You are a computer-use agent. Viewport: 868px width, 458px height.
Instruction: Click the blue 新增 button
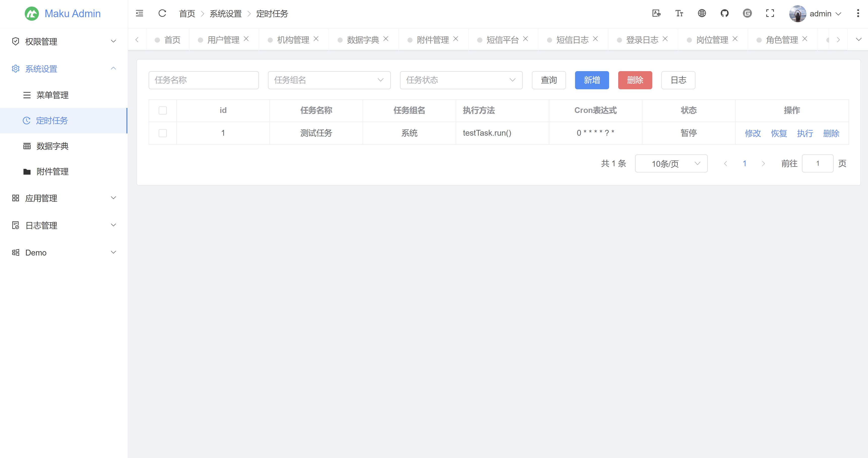point(592,80)
